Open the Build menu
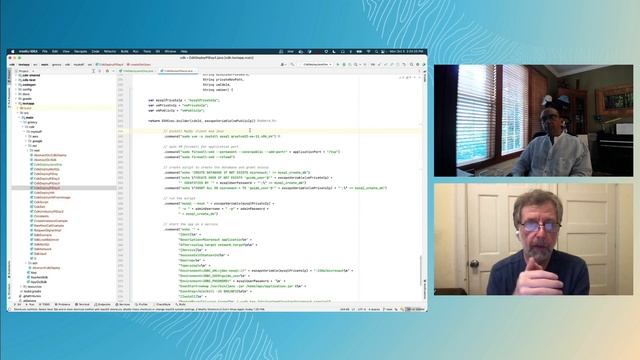640x360 pixels. coord(124,51)
